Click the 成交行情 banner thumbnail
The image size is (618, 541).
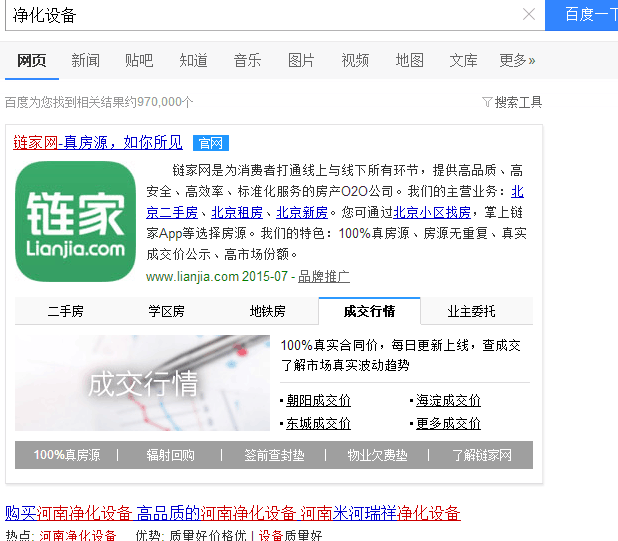[x=142, y=383]
